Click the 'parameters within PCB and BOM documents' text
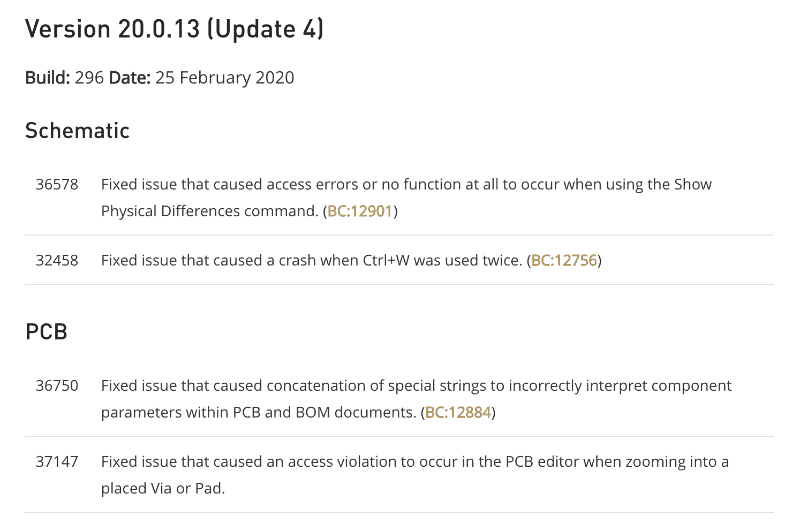800x531 pixels. coord(259,412)
